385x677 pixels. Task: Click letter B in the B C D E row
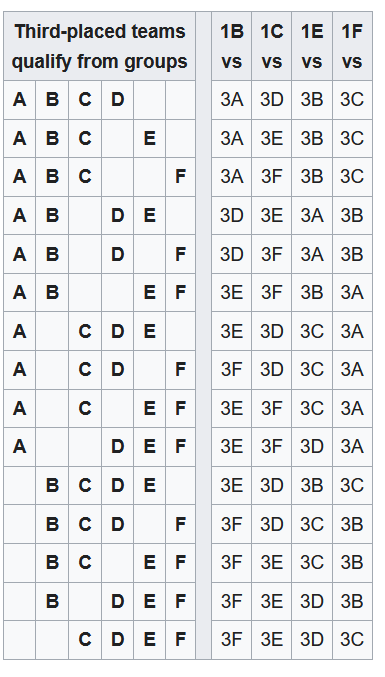click(52, 485)
